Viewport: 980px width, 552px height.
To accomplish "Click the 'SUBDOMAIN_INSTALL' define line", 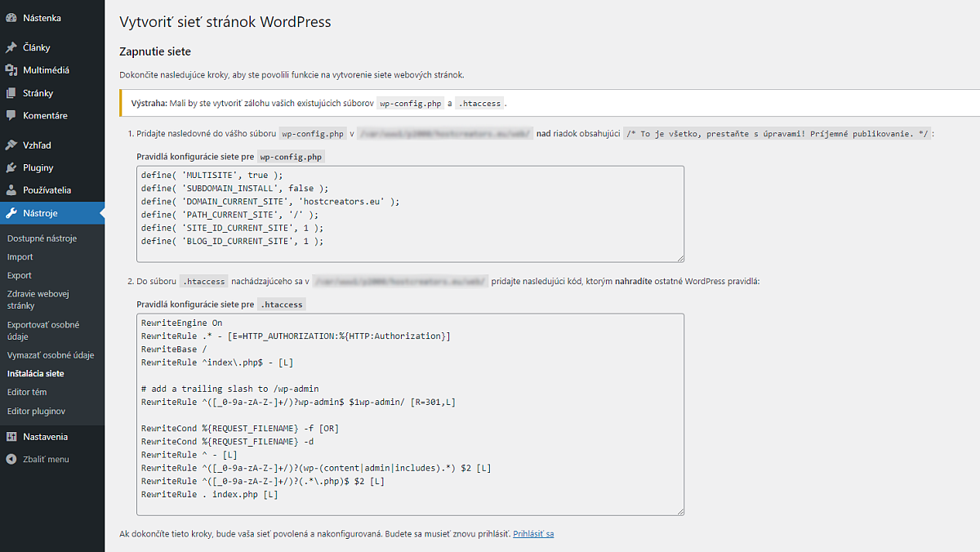I will click(234, 188).
